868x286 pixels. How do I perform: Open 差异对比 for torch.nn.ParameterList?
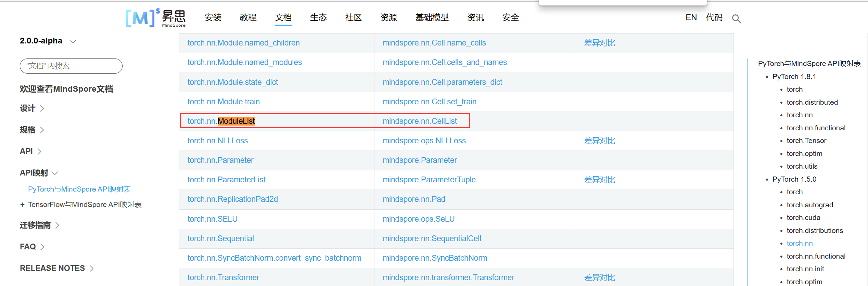(600, 180)
